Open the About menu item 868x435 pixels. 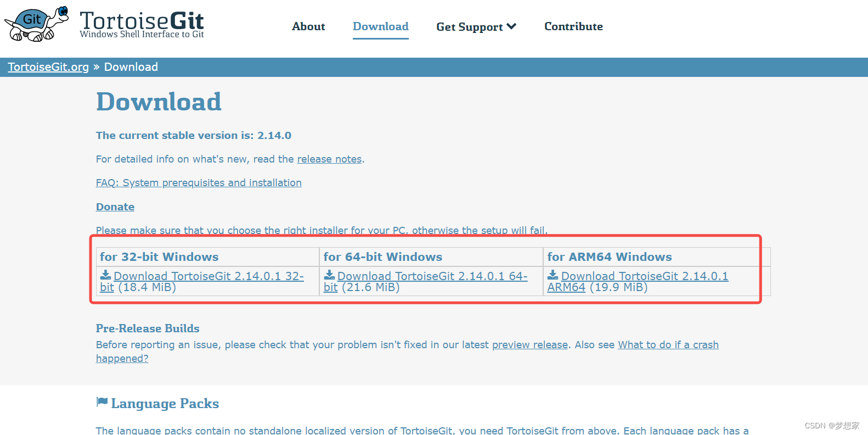pyautogui.click(x=308, y=26)
